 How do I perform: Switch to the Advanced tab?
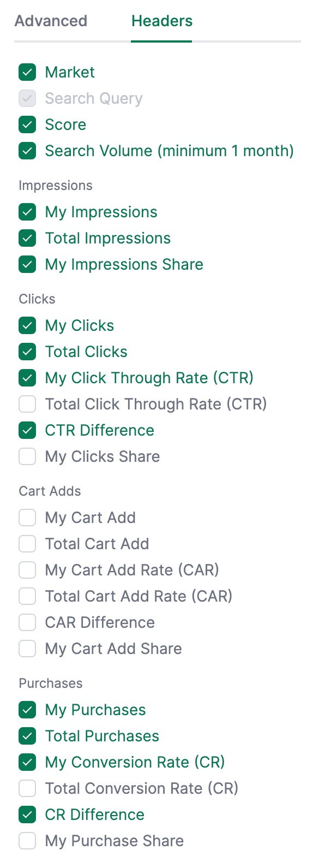(x=51, y=21)
